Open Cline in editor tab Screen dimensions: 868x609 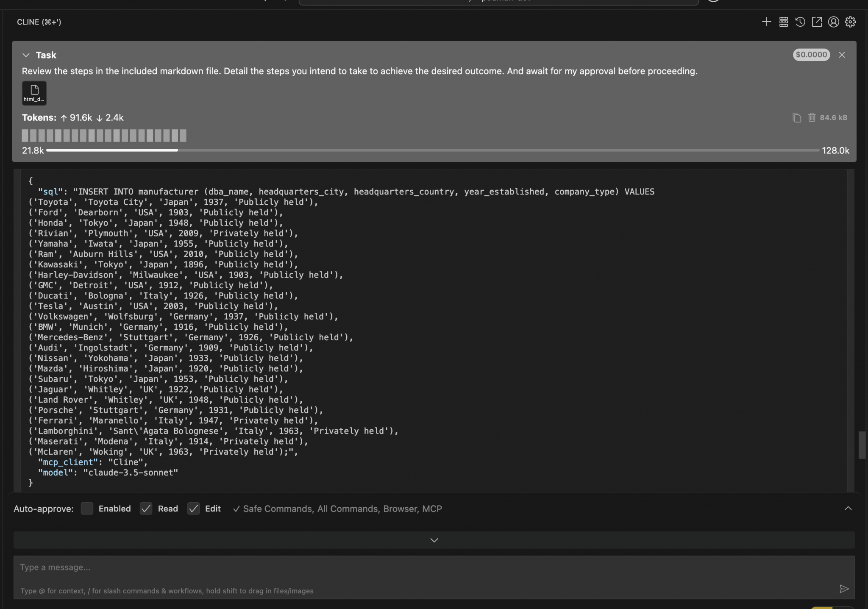click(816, 22)
